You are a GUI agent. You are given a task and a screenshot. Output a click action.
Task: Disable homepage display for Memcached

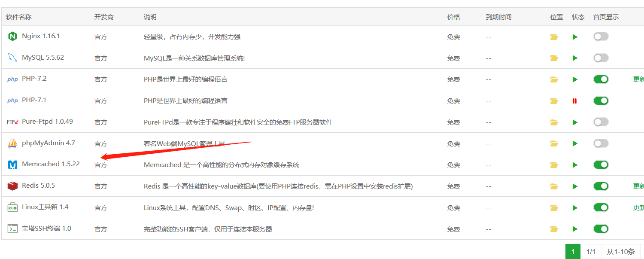point(601,165)
